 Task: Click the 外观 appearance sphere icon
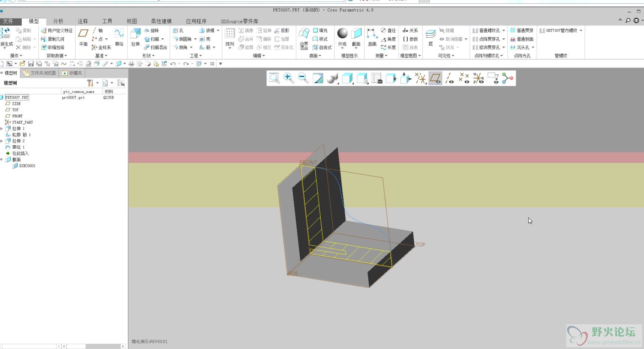tap(342, 34)
